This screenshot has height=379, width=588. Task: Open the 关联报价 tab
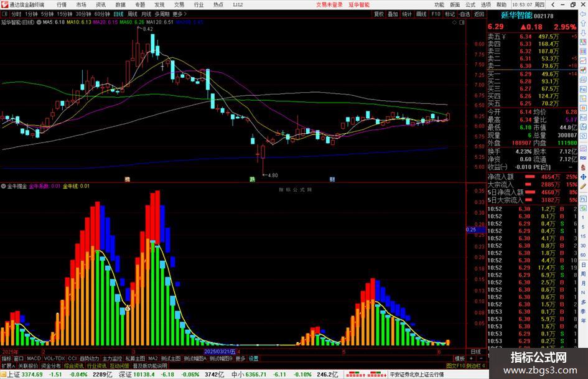[x=28, y=366]
